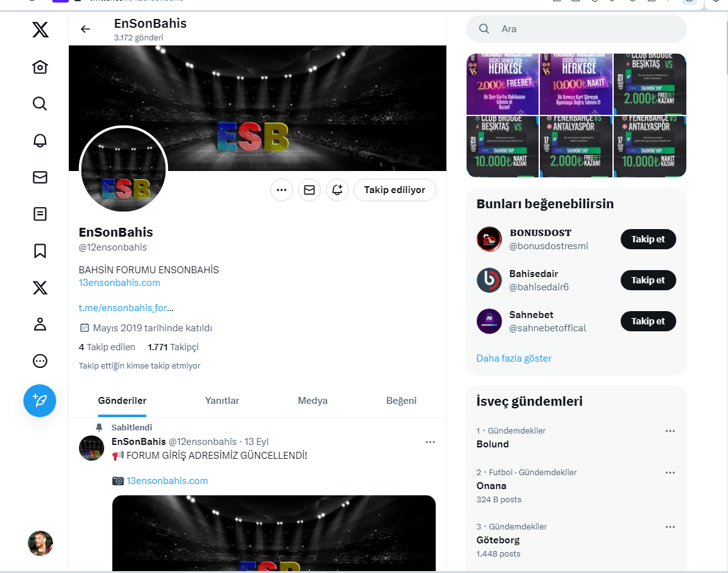728x573 pixels.
Task: Open pinned post ESB image
Action: coord(274,533)
